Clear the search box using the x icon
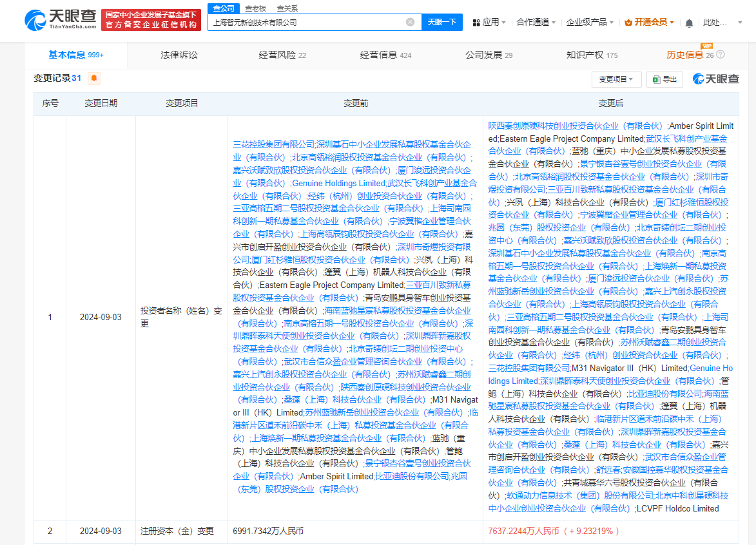 tap(411, 21)
